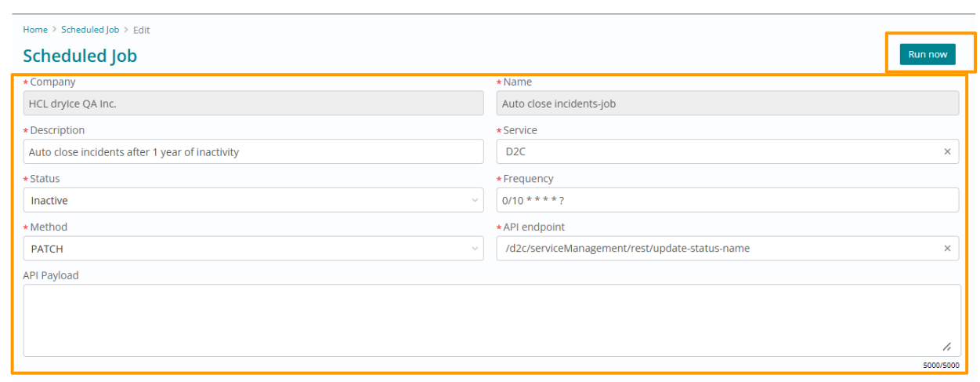Go to Home via the breadcrumb

(35, 30)
